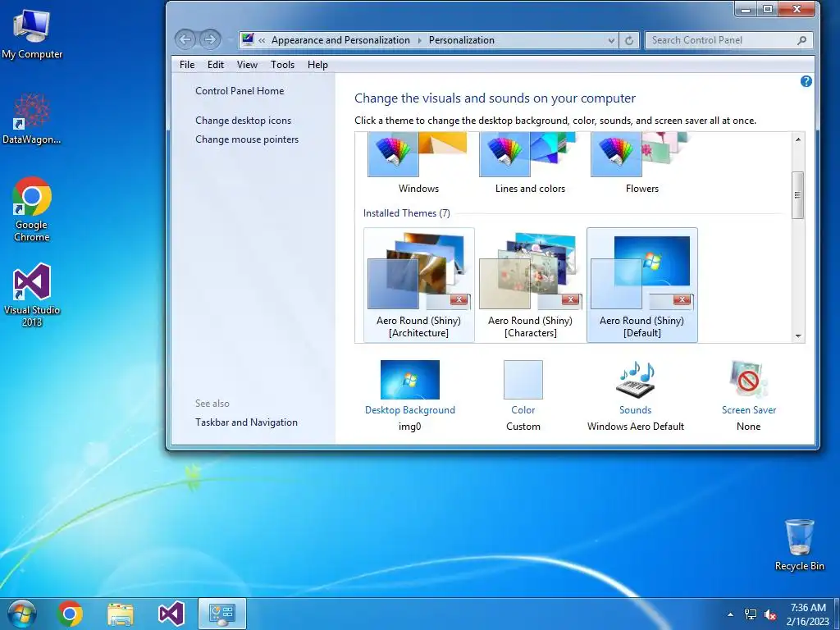Open Visual Studio from the taskbar

(x=171, y=614)
